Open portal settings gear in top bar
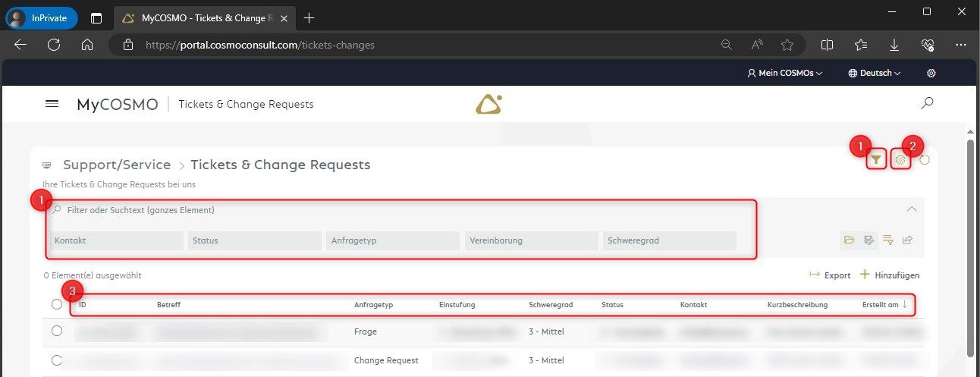980x377 pixels. pos(931,74)
